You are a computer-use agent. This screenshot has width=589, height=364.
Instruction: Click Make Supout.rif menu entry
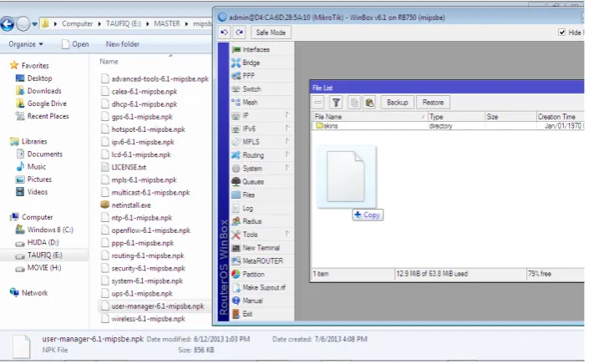tap(264, 287)
